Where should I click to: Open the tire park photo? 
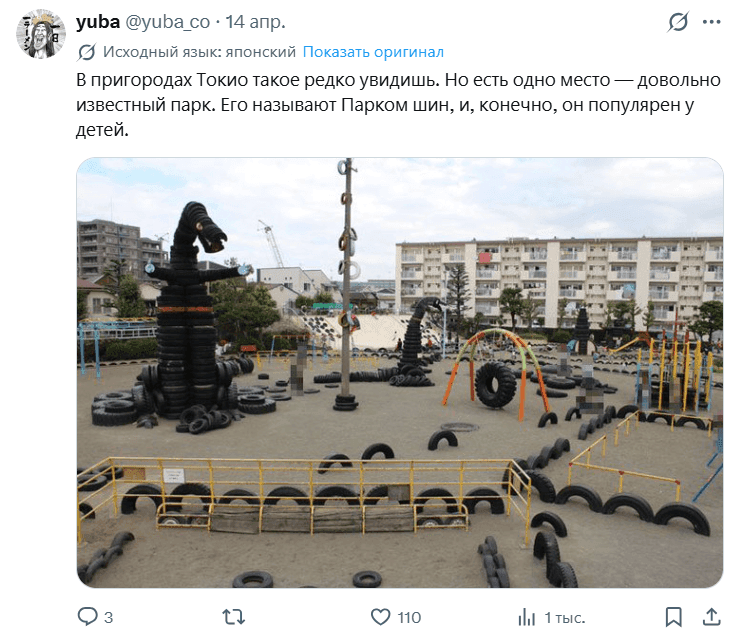tap(400, 372)
